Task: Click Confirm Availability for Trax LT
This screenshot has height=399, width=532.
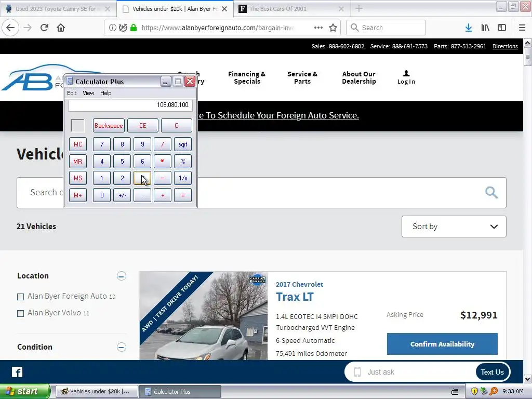Action: (442, 344)
